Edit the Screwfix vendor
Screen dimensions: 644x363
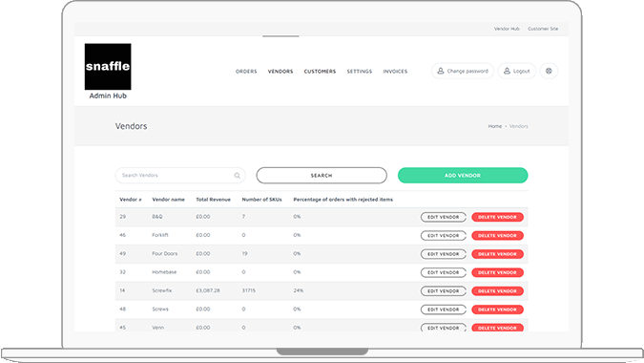(443, 291)
